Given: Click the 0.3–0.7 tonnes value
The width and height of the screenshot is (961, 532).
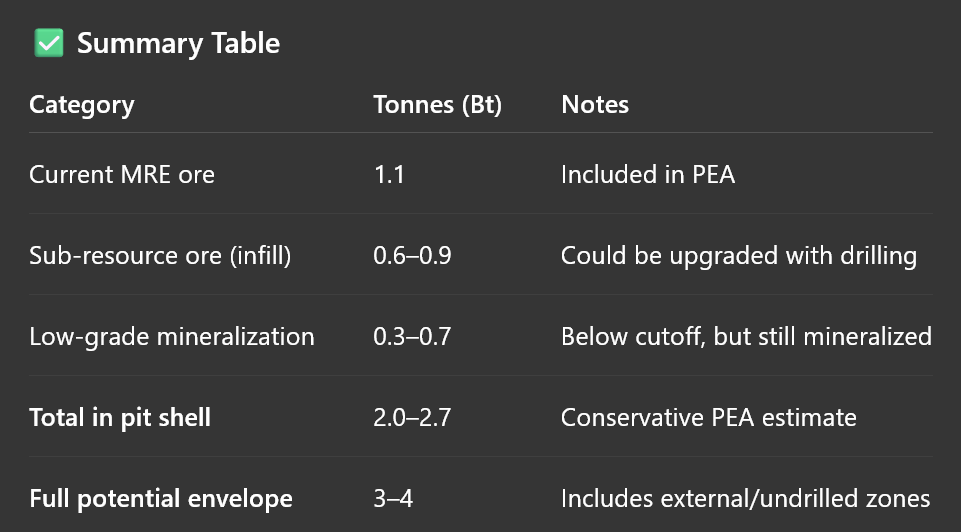Looking at the screenshot, I should [x=412, y=336].
